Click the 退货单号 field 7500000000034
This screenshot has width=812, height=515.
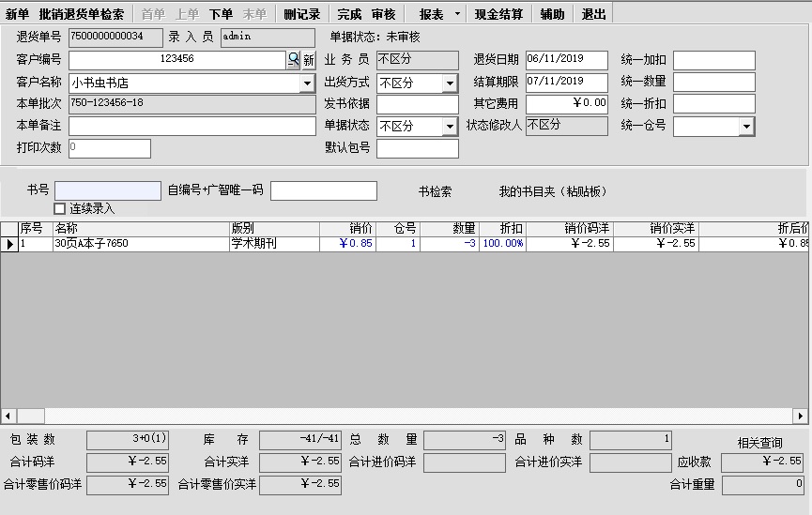pyautogui.click(x=115, y=38)
